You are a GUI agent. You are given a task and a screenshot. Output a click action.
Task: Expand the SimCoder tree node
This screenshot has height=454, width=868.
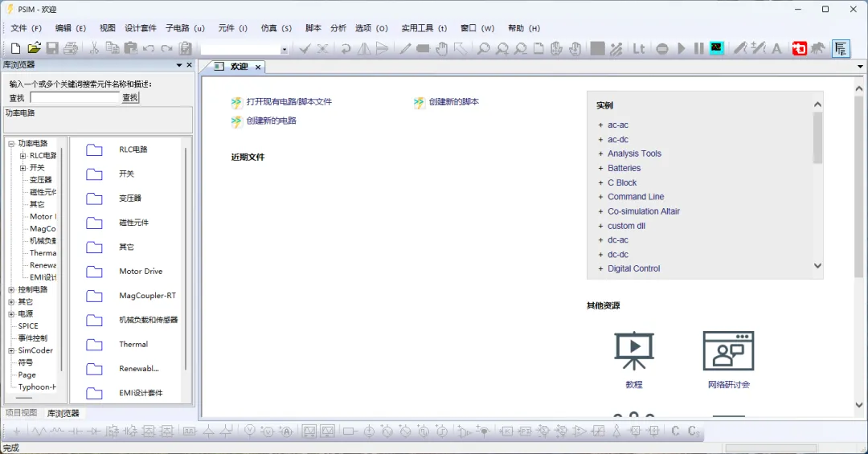pos(11,350)
